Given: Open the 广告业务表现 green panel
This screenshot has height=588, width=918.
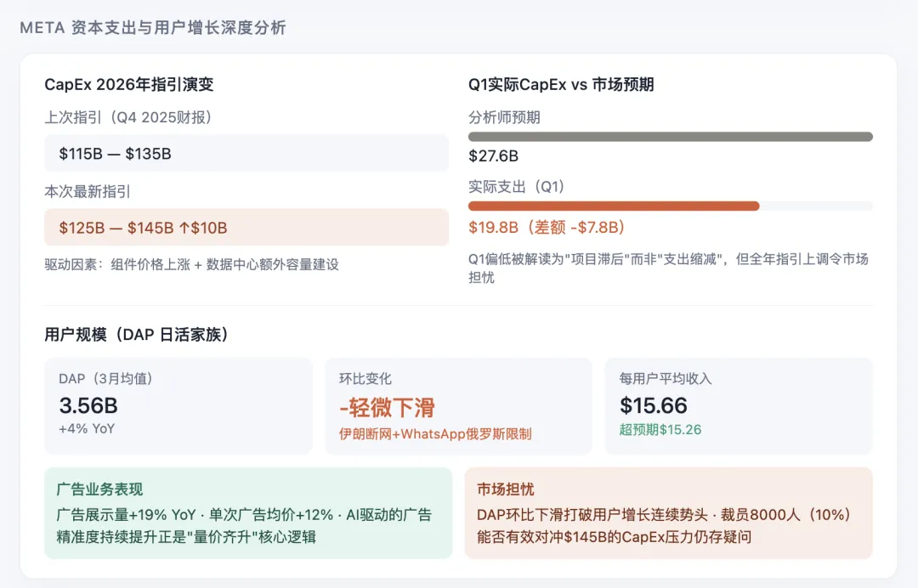Looking at the screenshot, I should point(248,513).
